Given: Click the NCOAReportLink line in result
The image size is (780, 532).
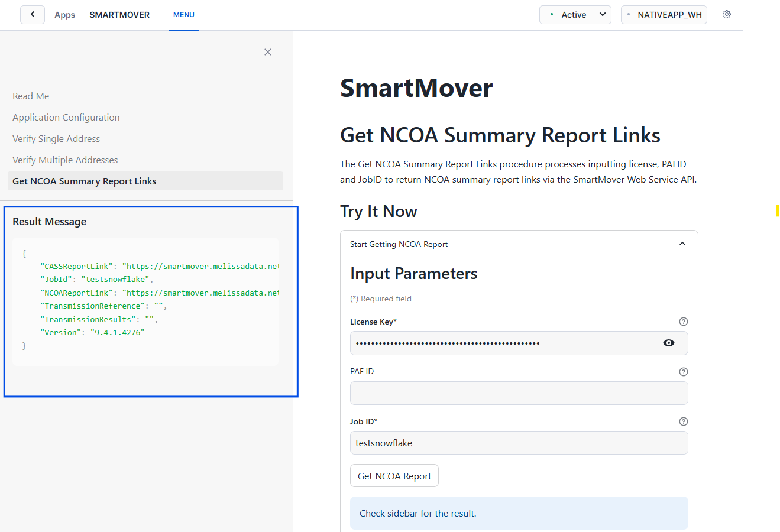Looking at the screenshot, I should click(159, 293).
